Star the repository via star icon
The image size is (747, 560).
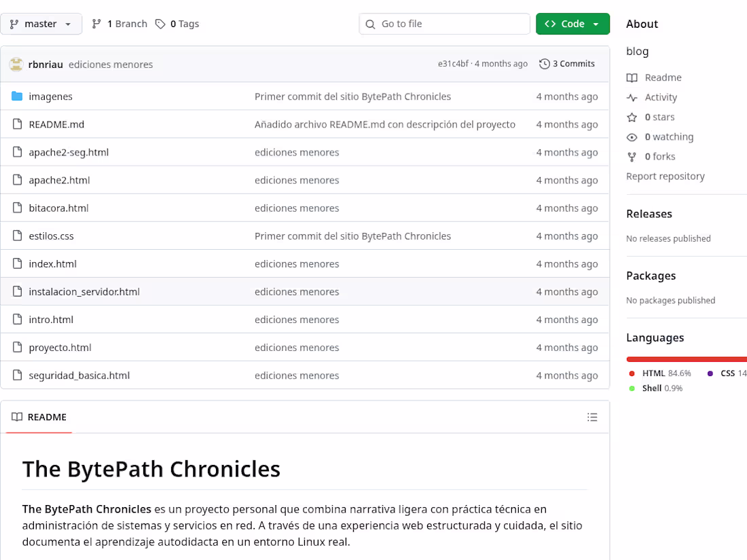(x=633, y=117)
